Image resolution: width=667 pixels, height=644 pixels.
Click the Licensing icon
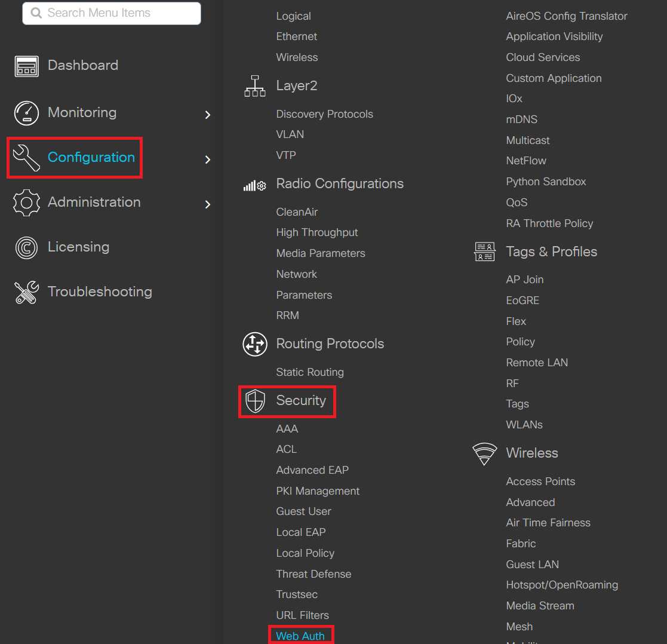click(x=26, y=247)
